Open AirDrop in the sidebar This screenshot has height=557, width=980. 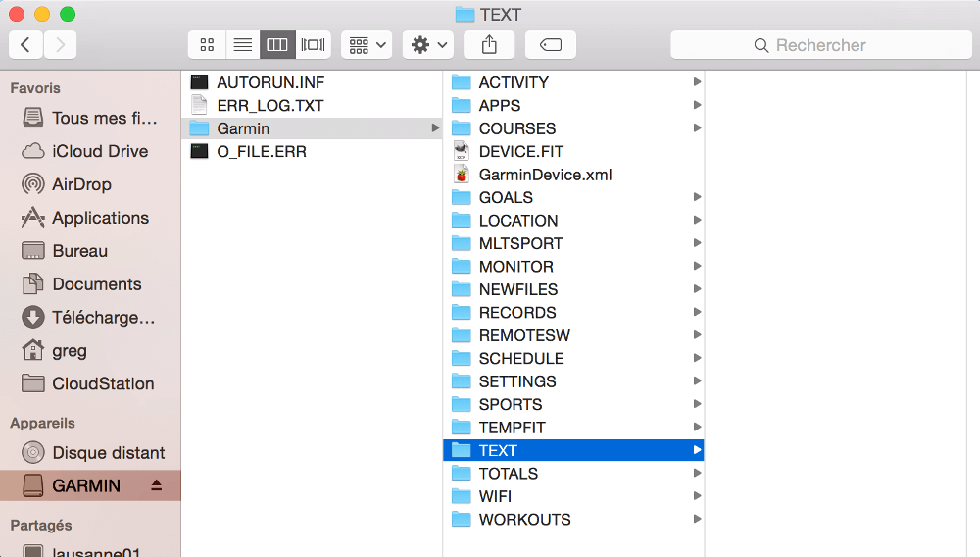pyautogui.click(x=81, y=184)
